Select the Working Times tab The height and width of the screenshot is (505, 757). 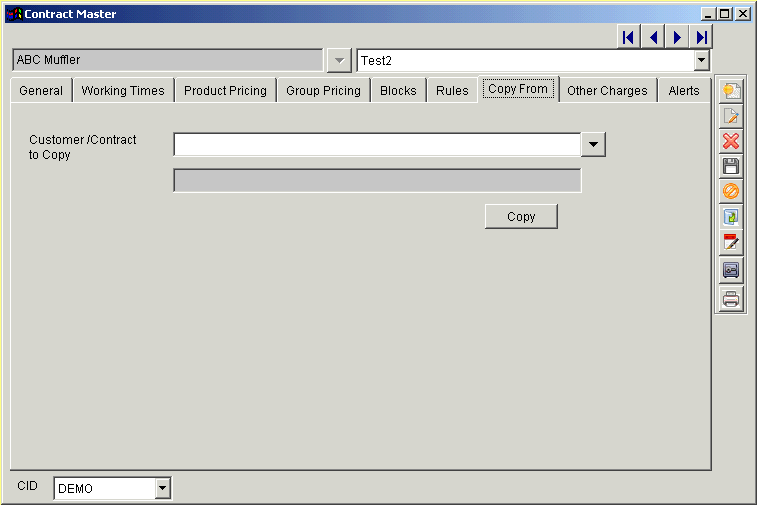pyautogui.click(x=123, y=90)
